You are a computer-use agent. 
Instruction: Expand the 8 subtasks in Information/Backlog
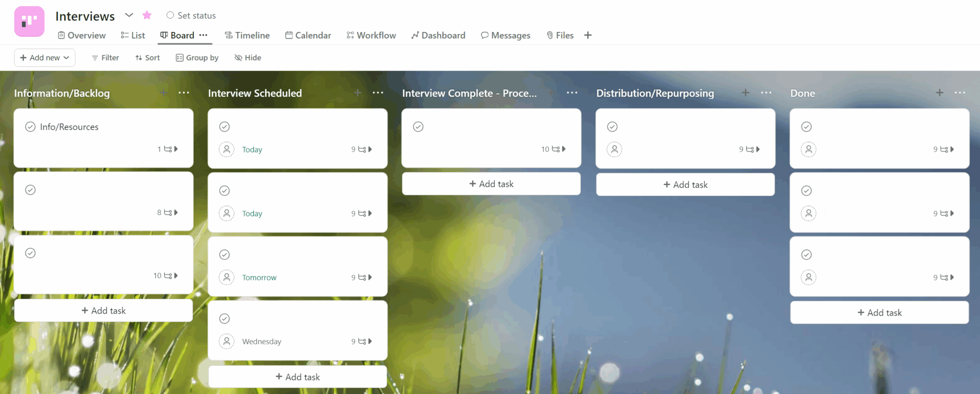click(x=168, y=212)
